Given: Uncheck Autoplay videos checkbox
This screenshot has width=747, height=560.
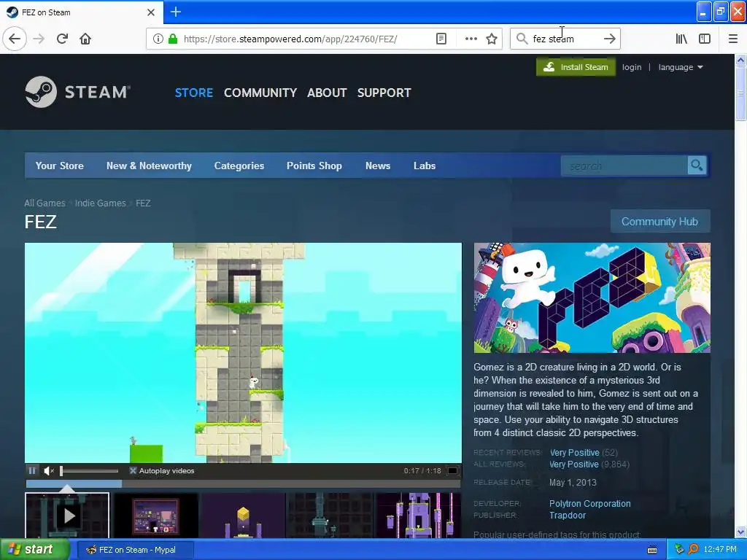Looking at the screenshot, I should (133, 470).
